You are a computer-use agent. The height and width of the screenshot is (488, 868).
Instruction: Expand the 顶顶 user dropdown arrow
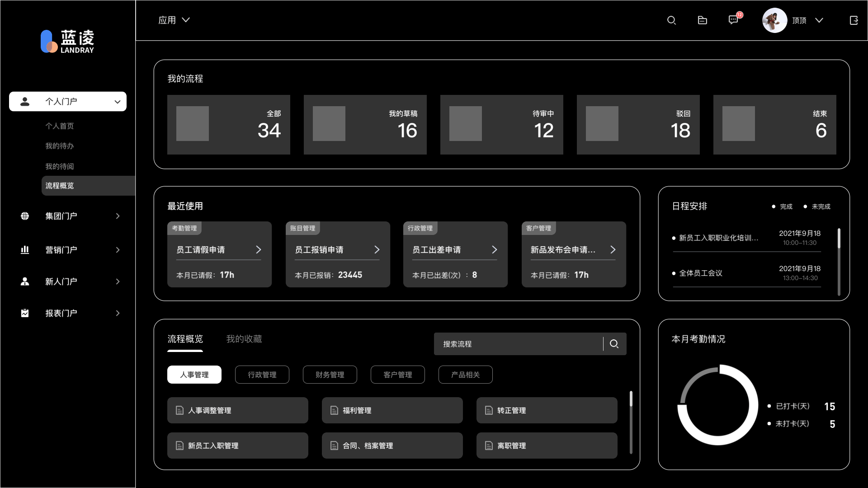tap(819, 20)
